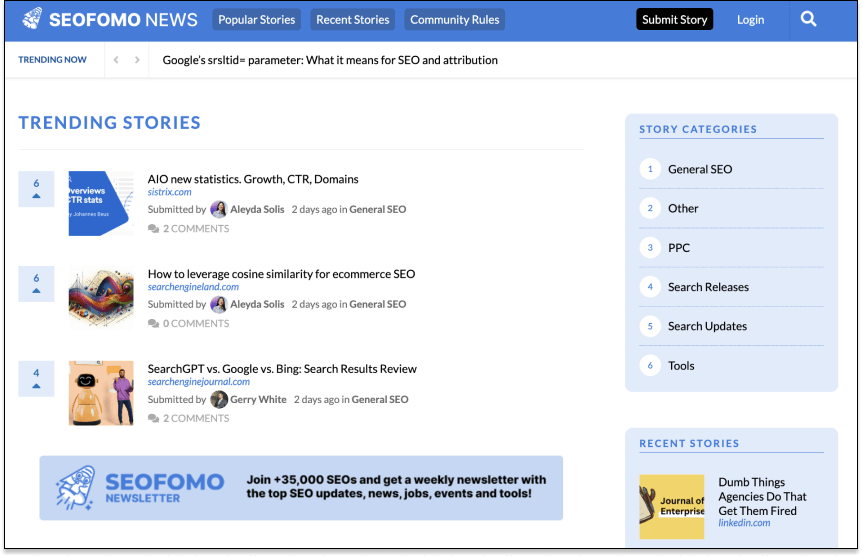Click the SEOFOMO NEWS rocket logo
The image size is (862, 557).
32,19
